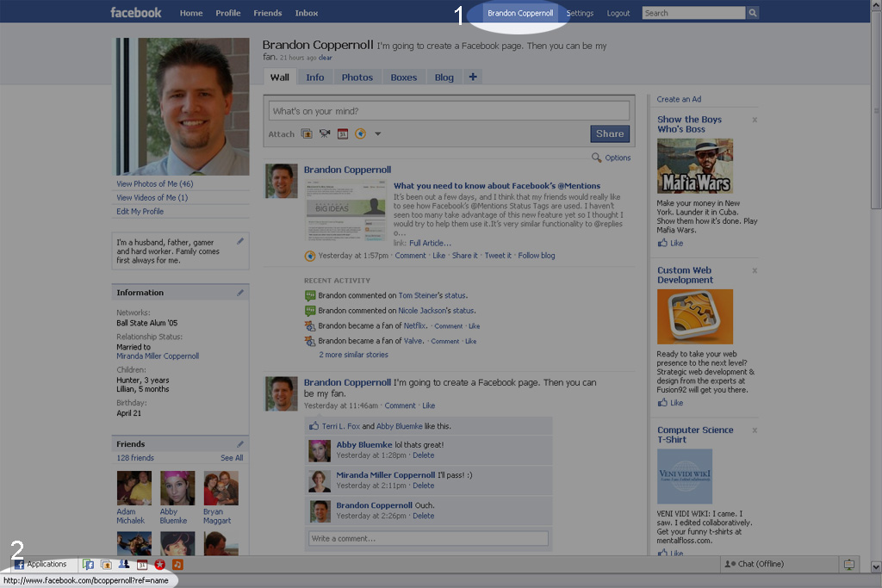Close the Custom Web Development ad

(x=755, y=270)
